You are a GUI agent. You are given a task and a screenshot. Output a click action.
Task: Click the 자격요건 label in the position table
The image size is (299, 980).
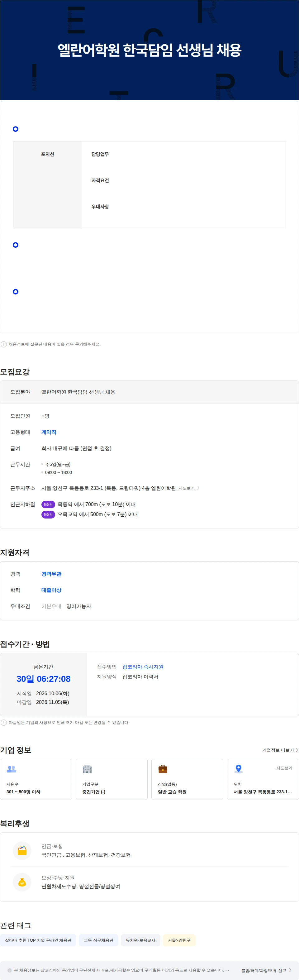[x=100, y=180]
